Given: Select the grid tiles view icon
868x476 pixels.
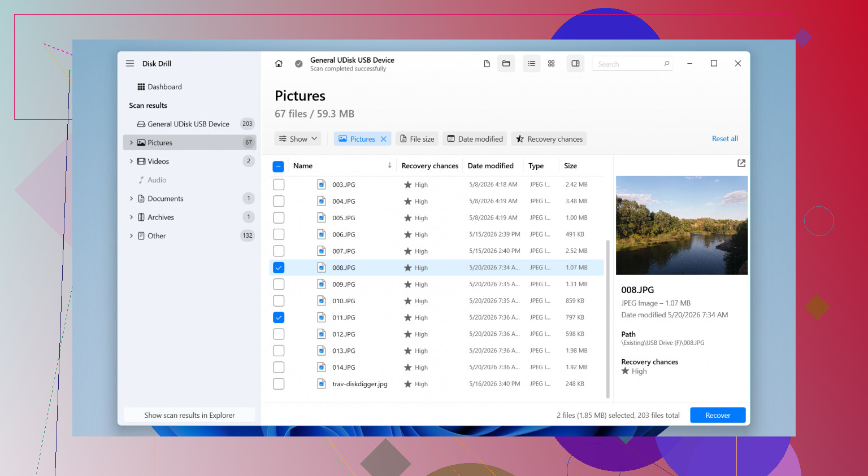Looking at the screenshot, I should 552,64.
